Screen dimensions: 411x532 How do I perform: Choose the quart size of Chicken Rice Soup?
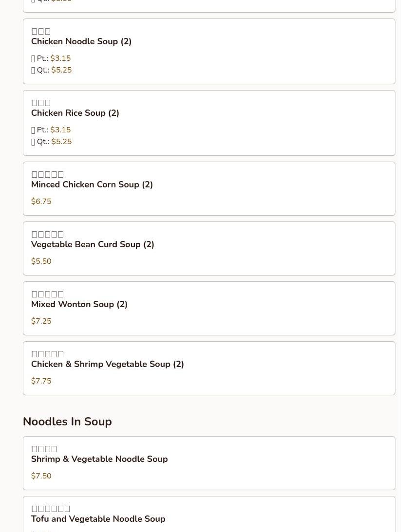coord(61,142)
